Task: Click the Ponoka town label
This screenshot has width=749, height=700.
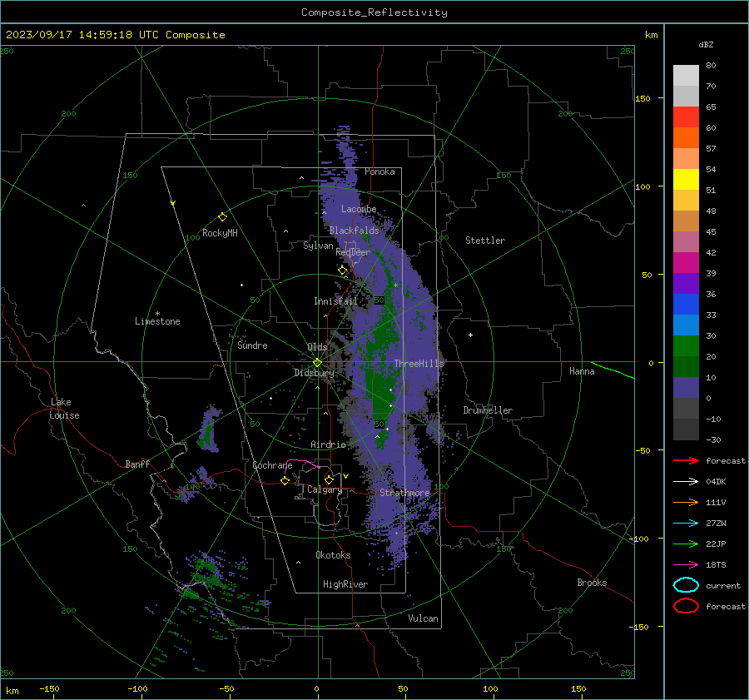Action: point(379,171)
